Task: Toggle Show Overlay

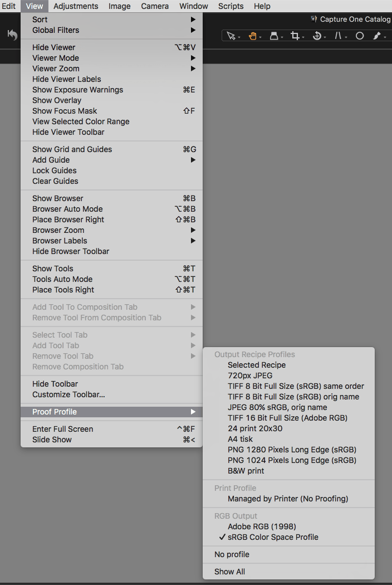Action: (x=112, y=100)
